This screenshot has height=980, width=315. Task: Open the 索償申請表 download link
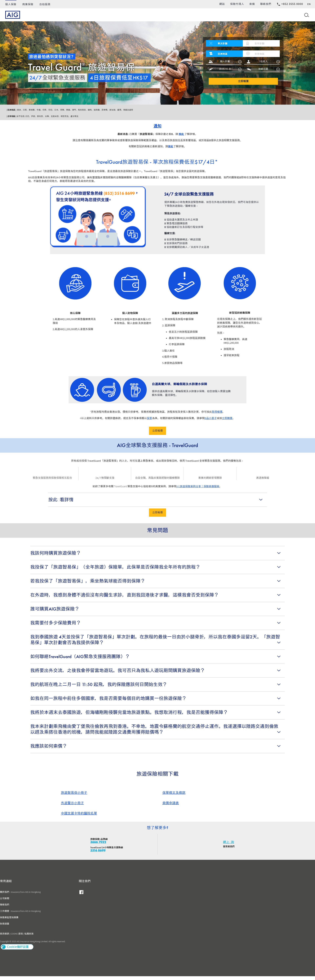(x=171, y=803)
